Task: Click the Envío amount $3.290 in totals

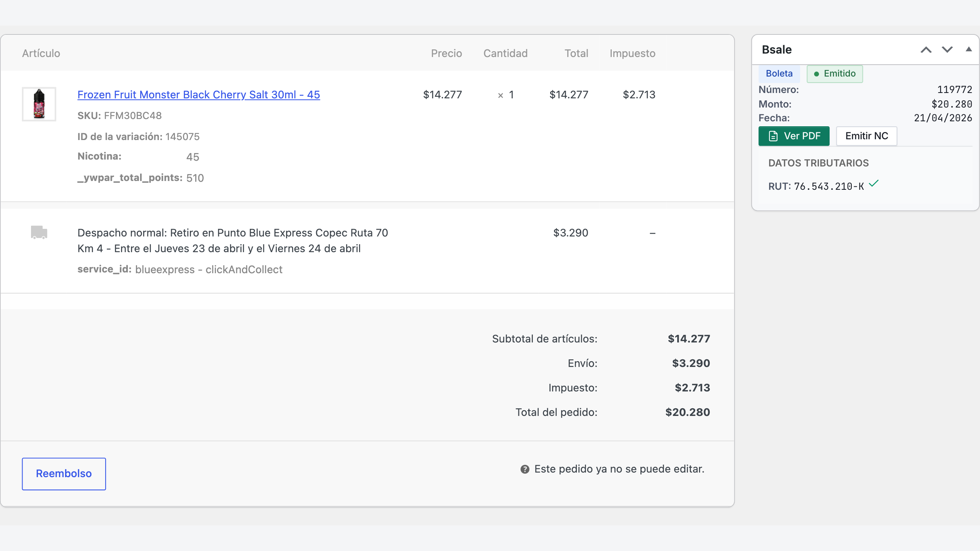Action: point(691,363)
